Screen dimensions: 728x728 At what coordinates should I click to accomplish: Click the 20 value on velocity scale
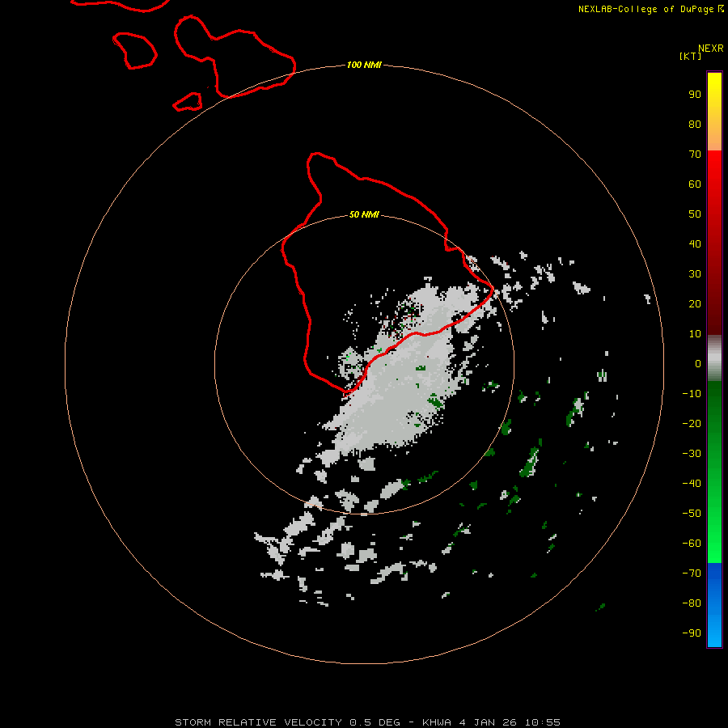pyautogui.click(x=695, y=303)
